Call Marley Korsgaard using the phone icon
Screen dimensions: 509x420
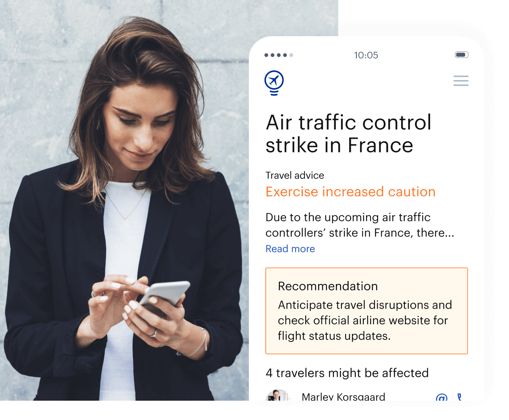459,397
